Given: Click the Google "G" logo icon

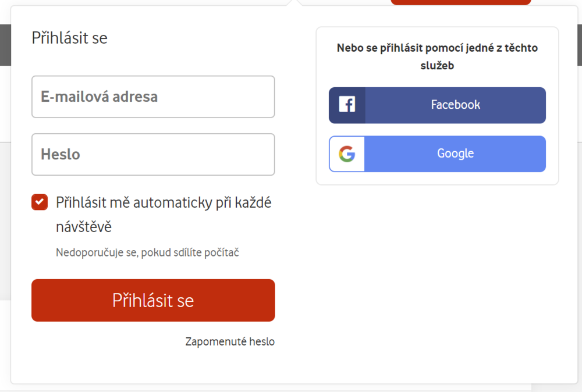Looking at the screenshot, I should [x=347, y=154].
